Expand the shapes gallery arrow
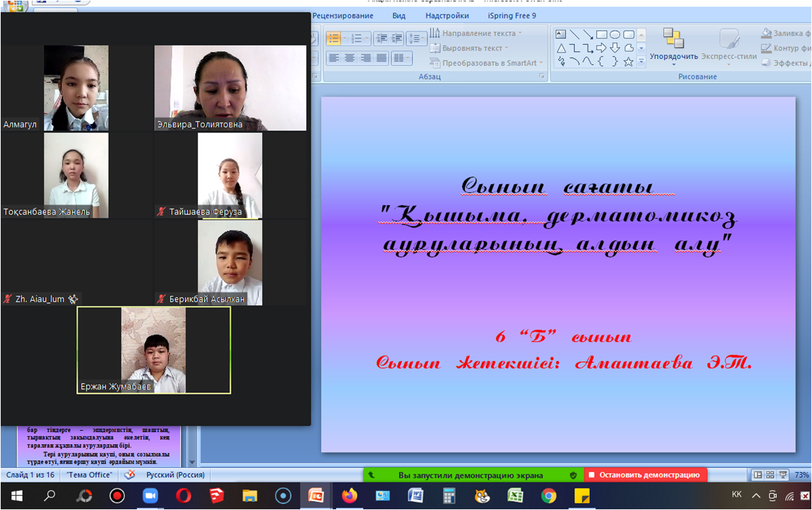Viewport: 812px width, 510px height. tap(641, 62)
